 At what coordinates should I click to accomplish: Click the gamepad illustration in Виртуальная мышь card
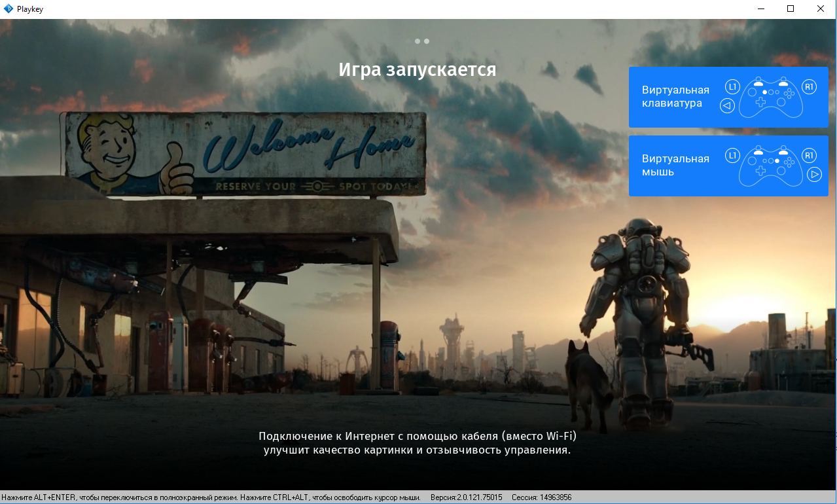coord(771,166)
